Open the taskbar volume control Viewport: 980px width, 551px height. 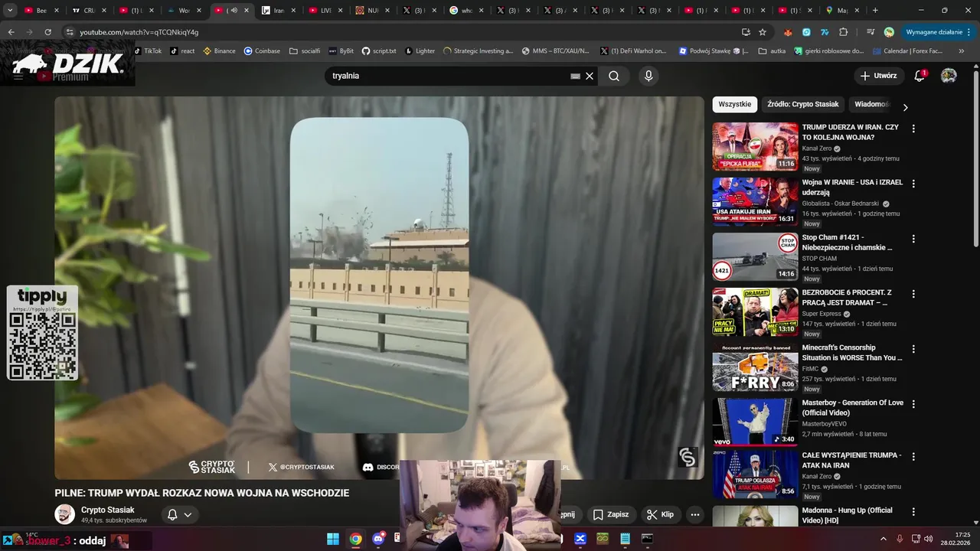pos(929,539)
